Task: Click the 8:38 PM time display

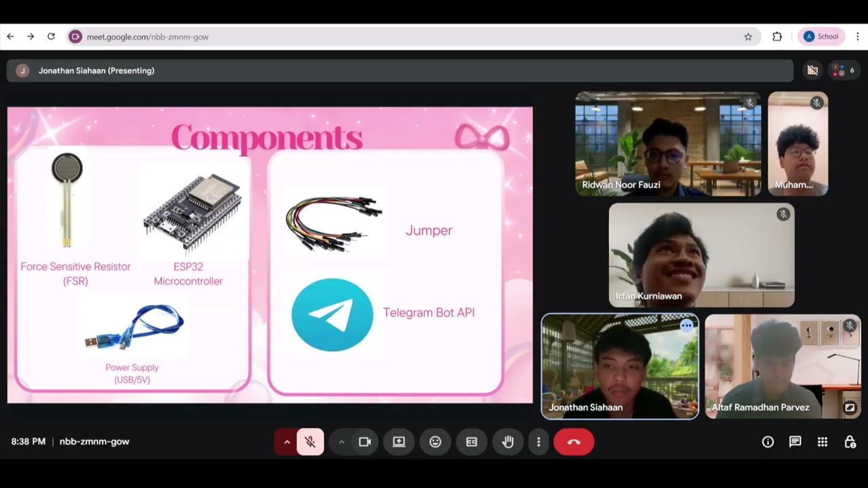Action: click(x=28, y=441)
